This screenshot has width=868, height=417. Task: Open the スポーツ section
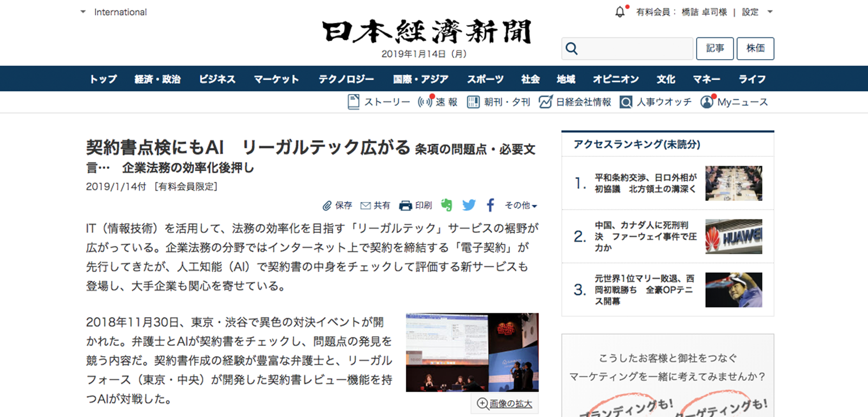click(486, 79)
